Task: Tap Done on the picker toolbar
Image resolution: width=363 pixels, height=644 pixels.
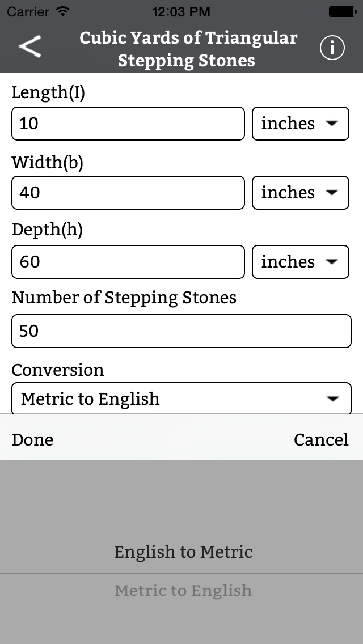Action: (x=32, y=439)
